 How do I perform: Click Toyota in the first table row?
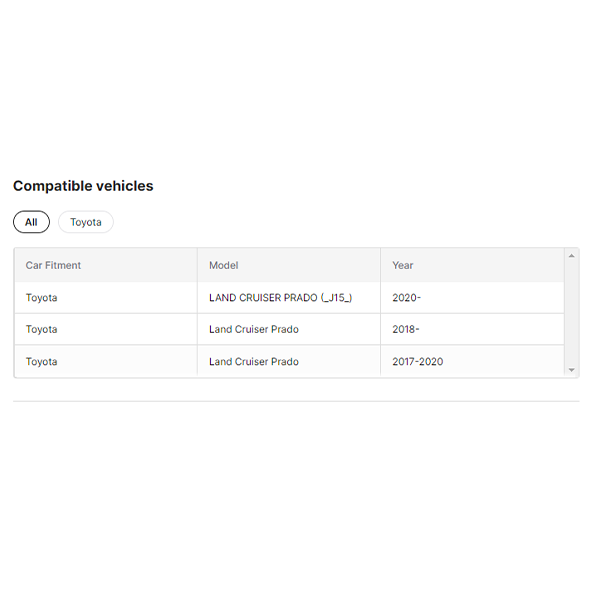tap(42, 298)
